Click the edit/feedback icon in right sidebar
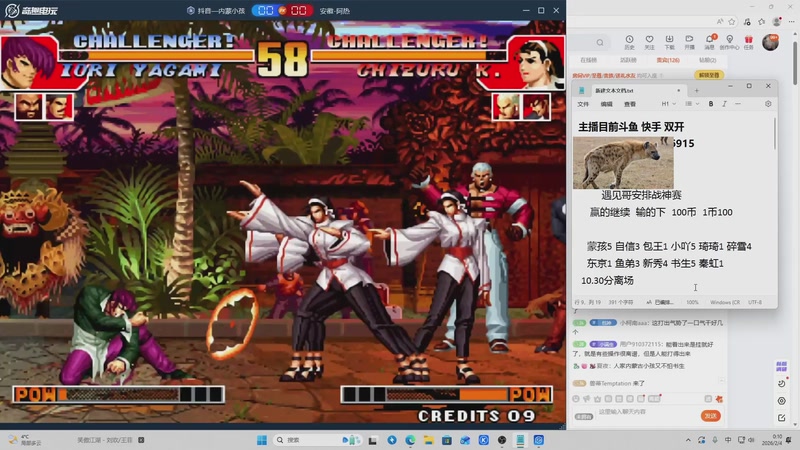The width and height of the screenshot is (800, 450). 781,418
